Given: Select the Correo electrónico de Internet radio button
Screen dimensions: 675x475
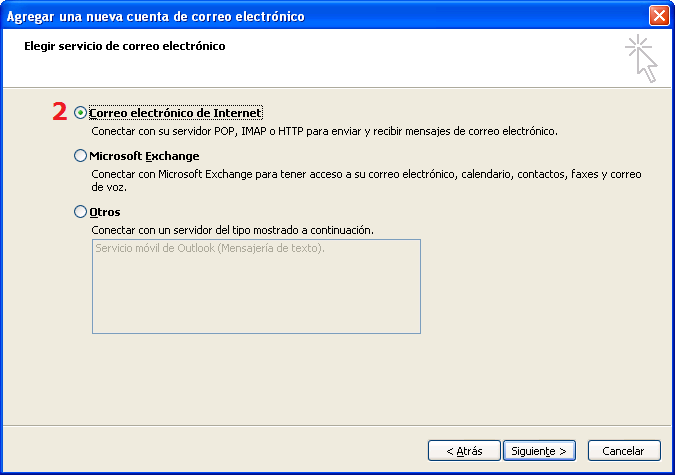Looking at the screenshot, I should click(81, 113).
